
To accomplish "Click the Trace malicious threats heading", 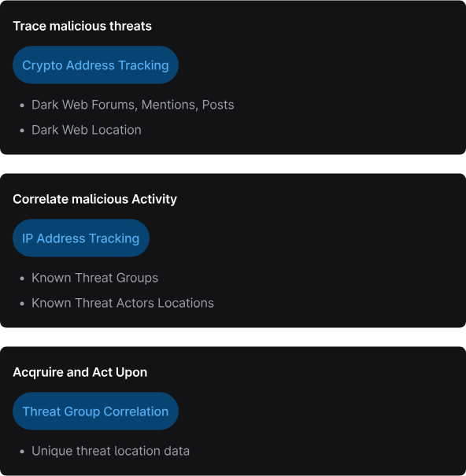I will pos(83,26).
